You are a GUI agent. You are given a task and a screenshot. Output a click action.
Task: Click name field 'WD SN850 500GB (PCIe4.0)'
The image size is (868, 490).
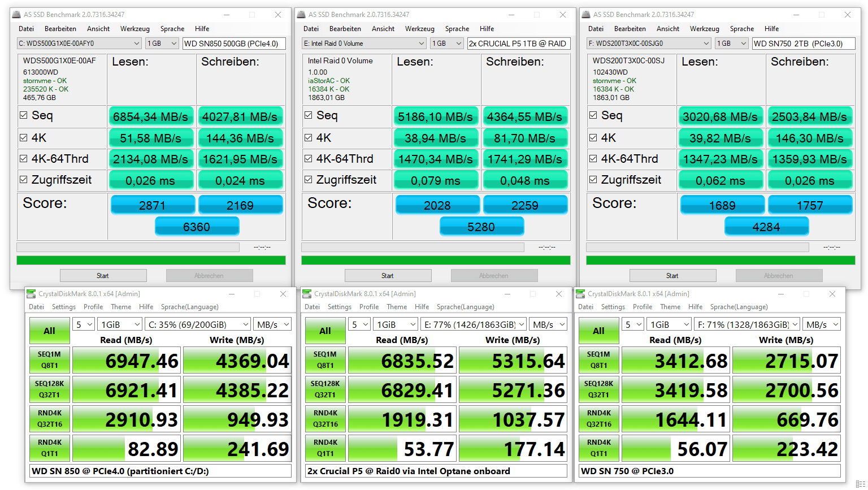click(234, 44)
